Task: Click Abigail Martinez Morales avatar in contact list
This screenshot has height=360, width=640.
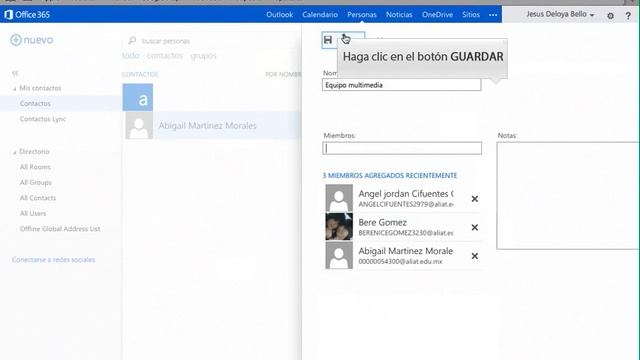Action: tap(139, 126)
